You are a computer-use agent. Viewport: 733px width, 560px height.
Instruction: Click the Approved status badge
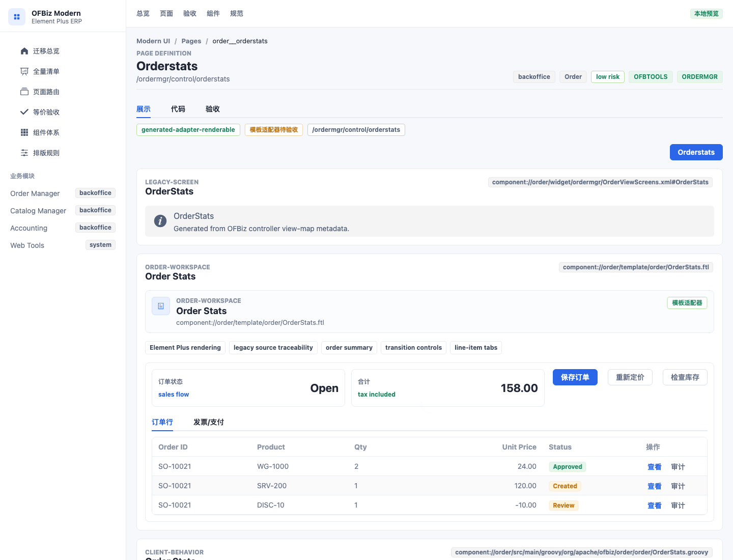(568, 467)
